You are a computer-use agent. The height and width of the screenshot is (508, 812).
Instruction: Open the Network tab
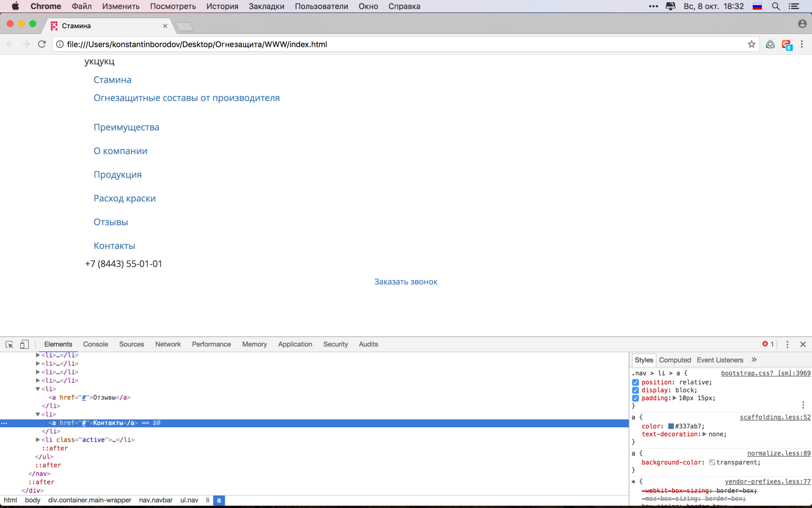pos(168,344)
